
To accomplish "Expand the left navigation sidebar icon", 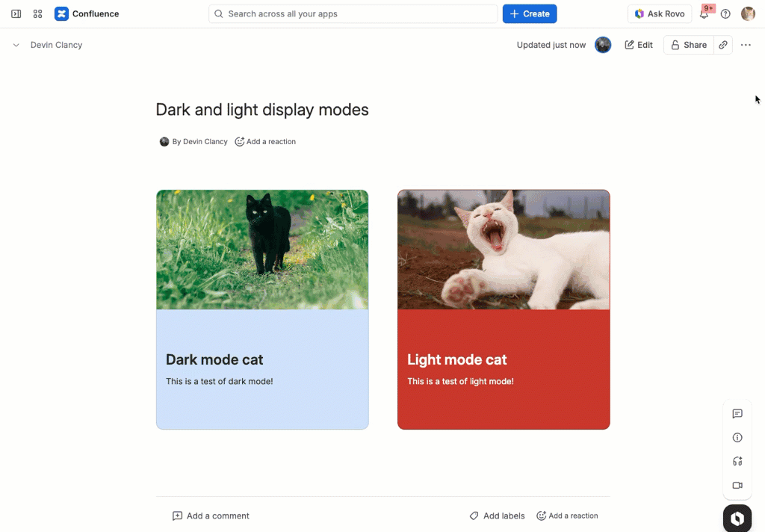I will tap(16, 13).
